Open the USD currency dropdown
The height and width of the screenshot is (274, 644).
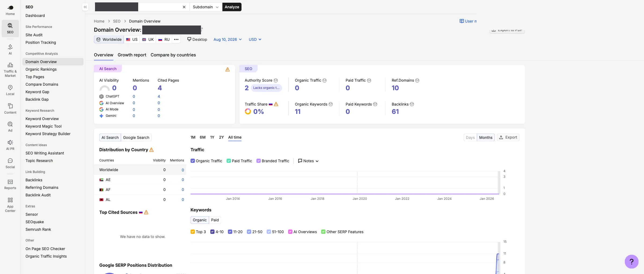pos(255,39)
